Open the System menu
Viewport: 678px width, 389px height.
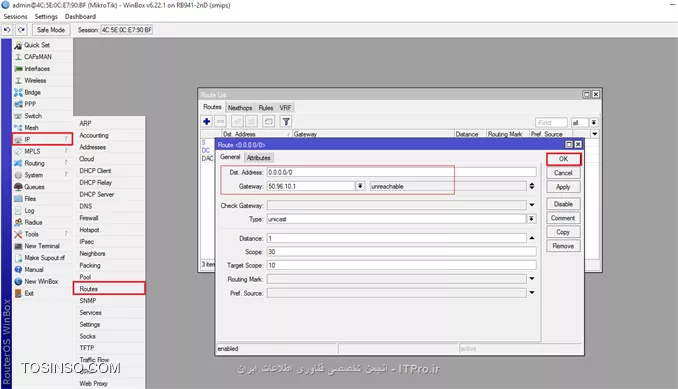tap(42, 175)
